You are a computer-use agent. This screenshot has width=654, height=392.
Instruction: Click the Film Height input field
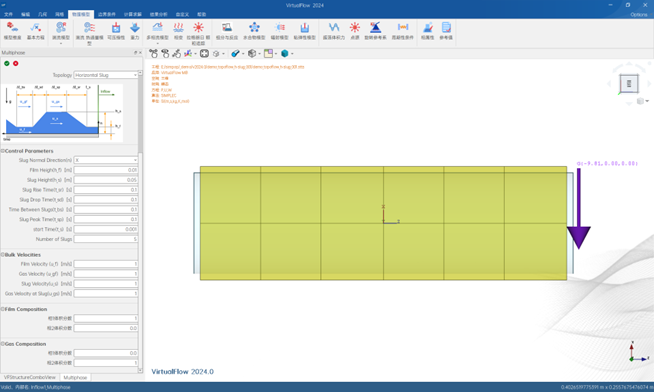(106, 170)
